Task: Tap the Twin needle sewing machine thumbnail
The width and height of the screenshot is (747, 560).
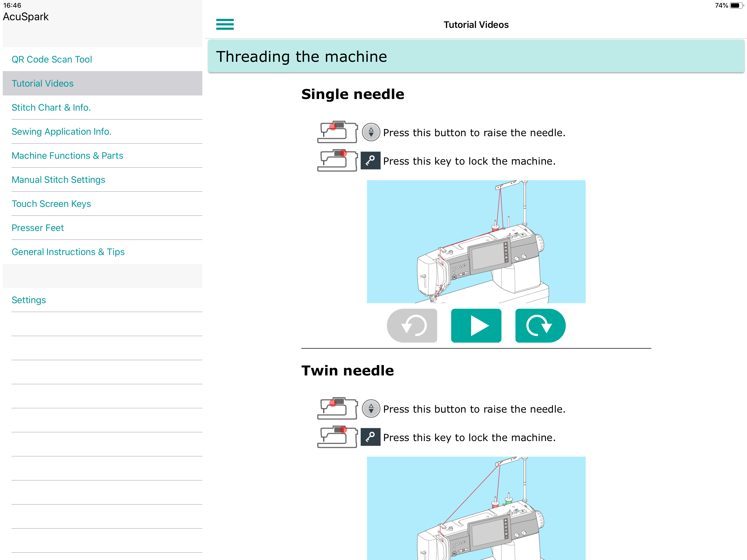Action: pyautogui.click(x=476, y=508)
